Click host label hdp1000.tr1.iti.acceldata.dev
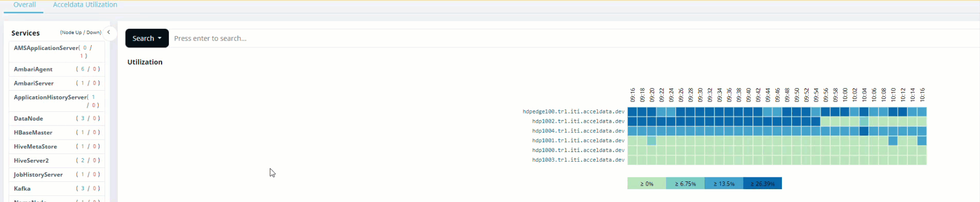980x202 pixels. (578, 150)
